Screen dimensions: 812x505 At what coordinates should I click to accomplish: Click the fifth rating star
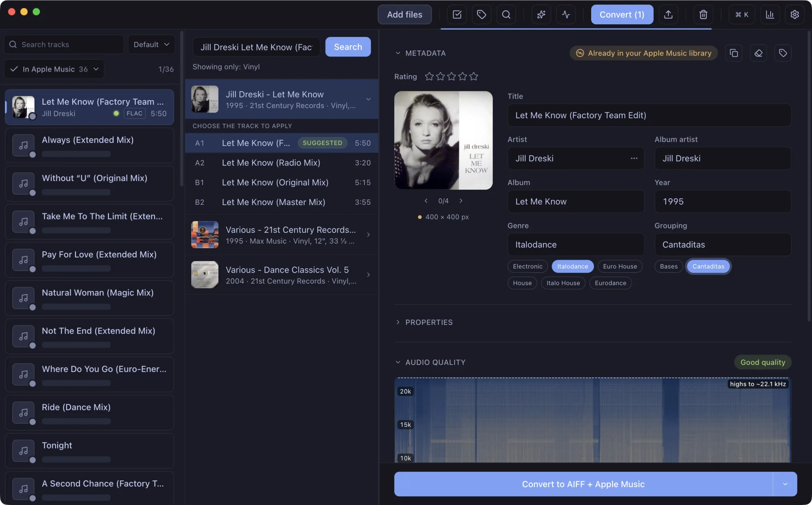(474, 76)
